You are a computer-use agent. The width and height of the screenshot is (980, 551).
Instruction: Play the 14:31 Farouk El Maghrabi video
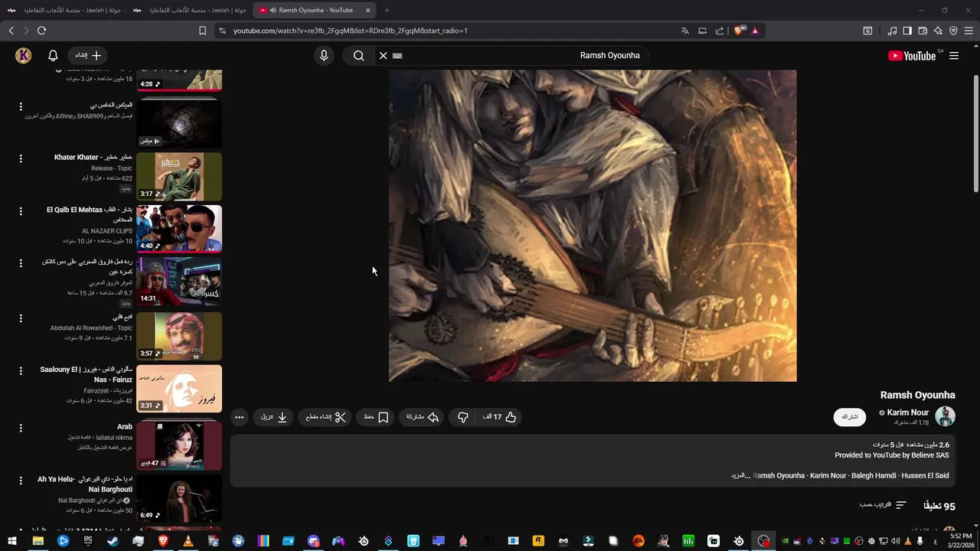[x=179, y=282]
